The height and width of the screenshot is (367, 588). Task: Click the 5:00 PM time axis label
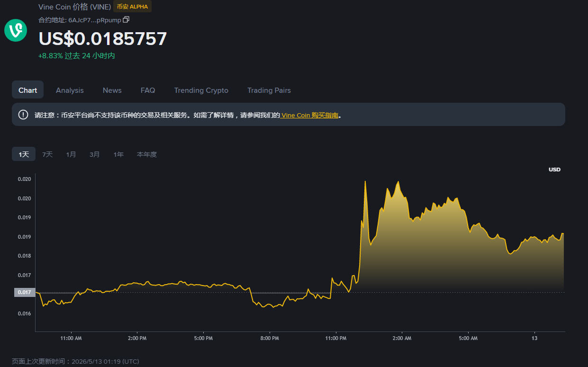point(203,339)
